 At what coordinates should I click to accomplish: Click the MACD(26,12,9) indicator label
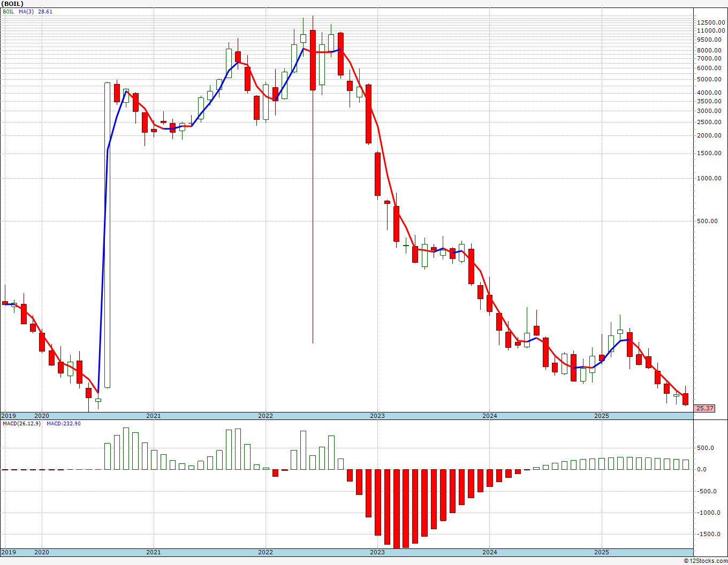point(22,424)
